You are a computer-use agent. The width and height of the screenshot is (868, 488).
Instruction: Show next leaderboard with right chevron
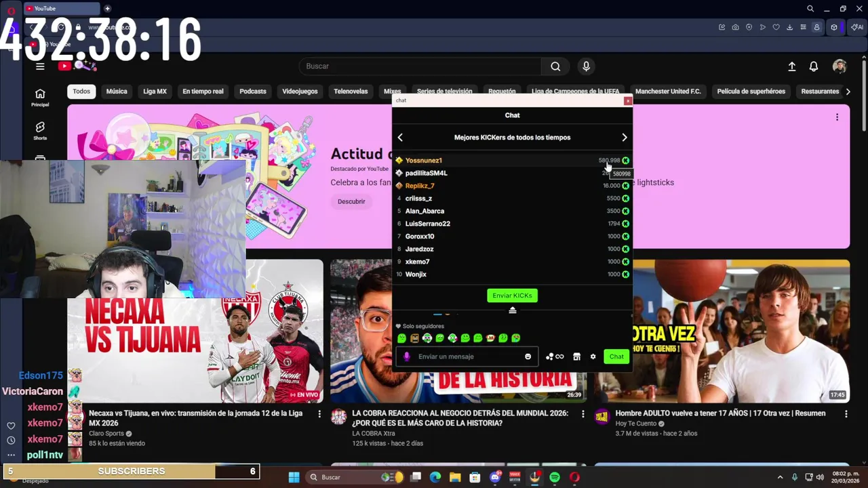click(x=625, y=137)
